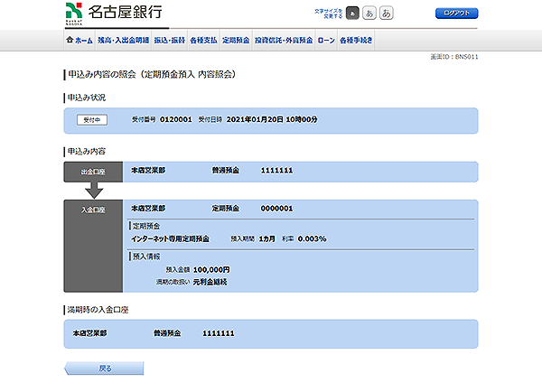
Task: Click the 文字サイズを変更する label
Action: [x=329, y=14]
